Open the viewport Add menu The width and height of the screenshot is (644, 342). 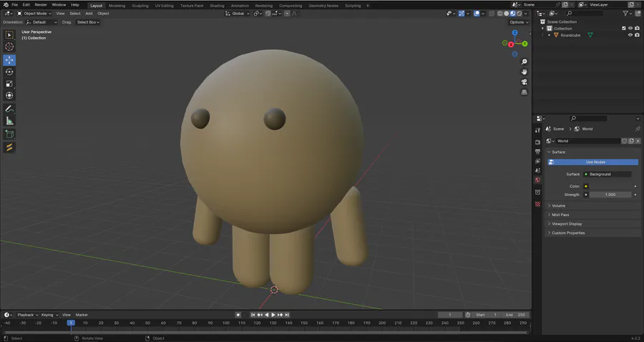(89, 14)
